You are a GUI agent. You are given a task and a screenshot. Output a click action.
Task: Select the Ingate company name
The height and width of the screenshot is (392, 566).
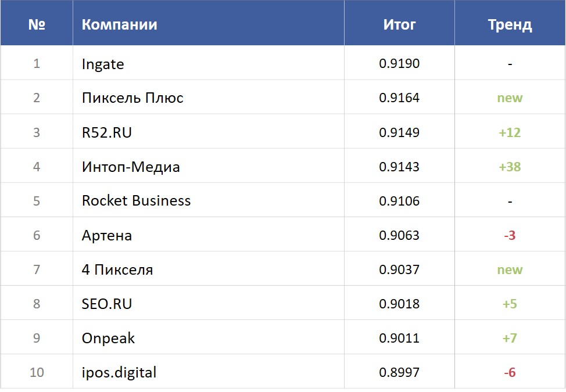click(x=103, y=64)
